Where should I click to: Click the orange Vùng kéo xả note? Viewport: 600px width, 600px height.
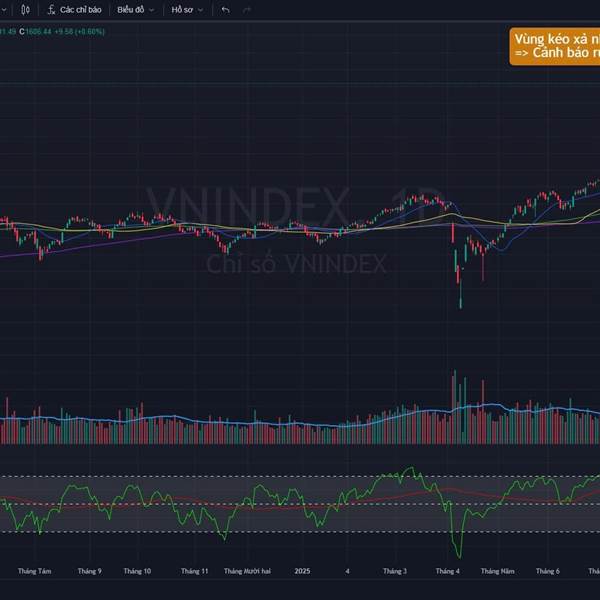555,46
